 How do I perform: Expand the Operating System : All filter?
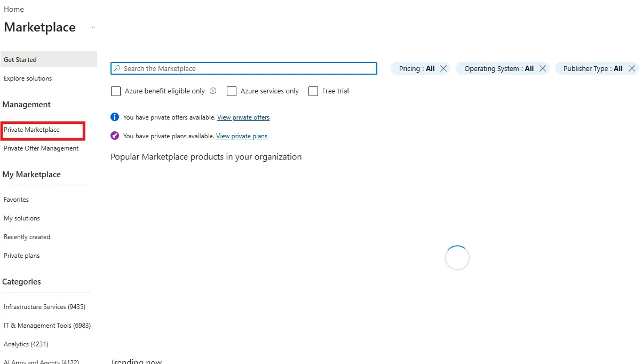[x=499, y=68]
